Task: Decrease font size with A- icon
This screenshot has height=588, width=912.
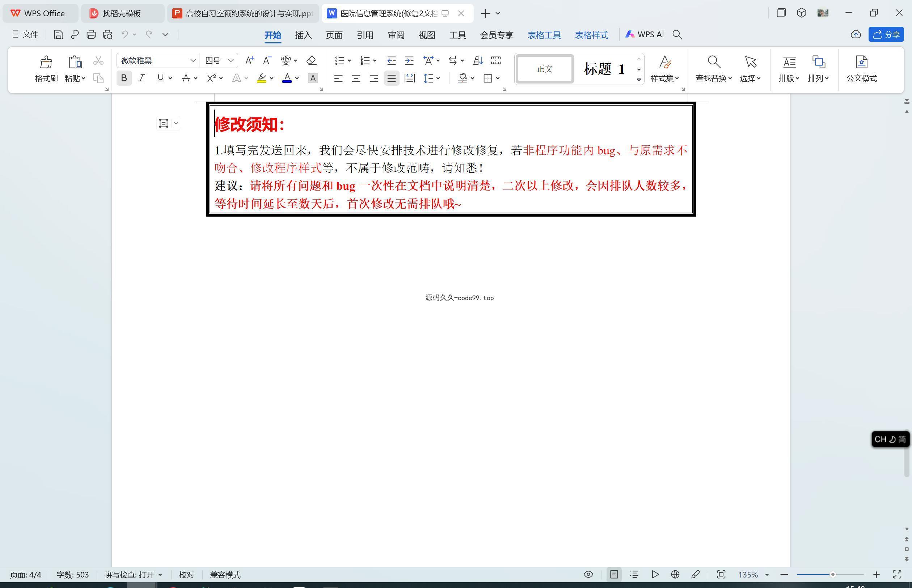Action: click(267, 60)
